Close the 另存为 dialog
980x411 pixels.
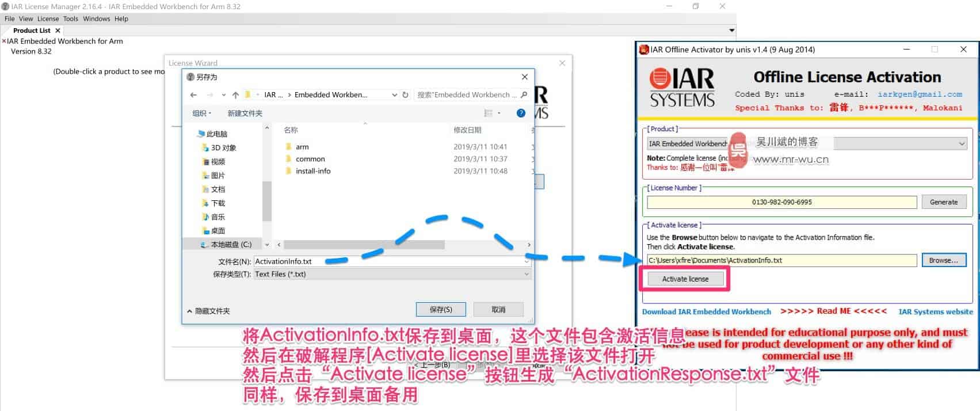pos(524,77)
